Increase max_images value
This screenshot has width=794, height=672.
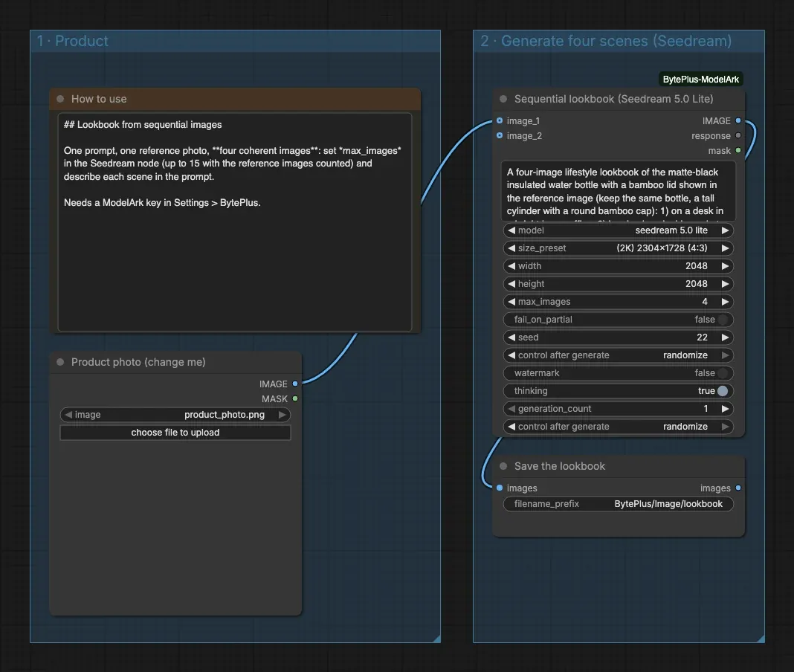point(725,302)
